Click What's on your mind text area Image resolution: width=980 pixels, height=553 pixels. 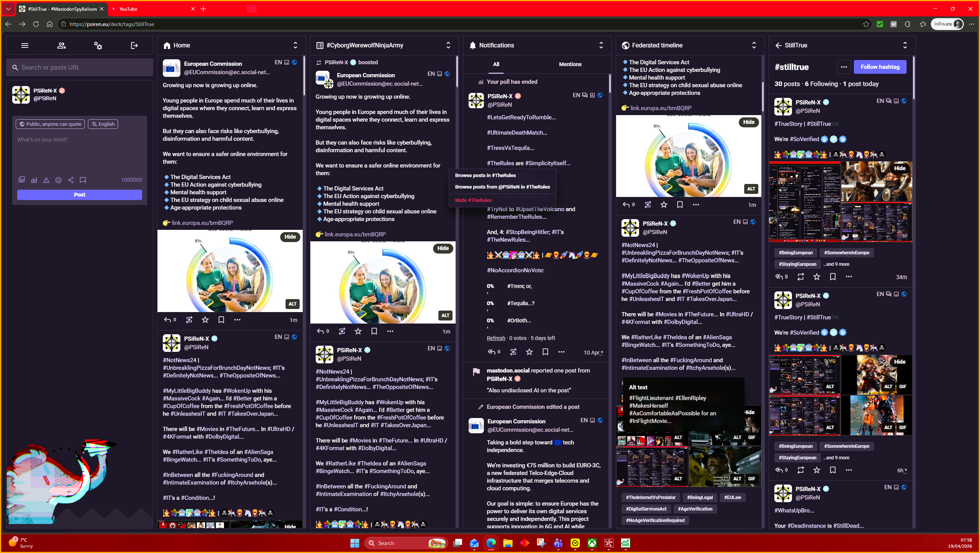point(80,153)
